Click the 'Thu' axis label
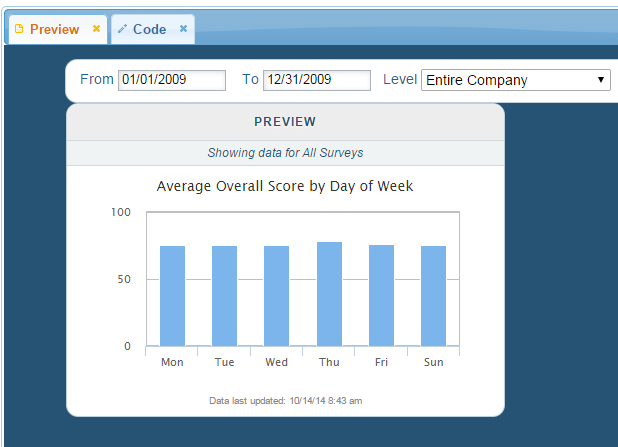The image size is (618, 447). [x=329, y=362]
